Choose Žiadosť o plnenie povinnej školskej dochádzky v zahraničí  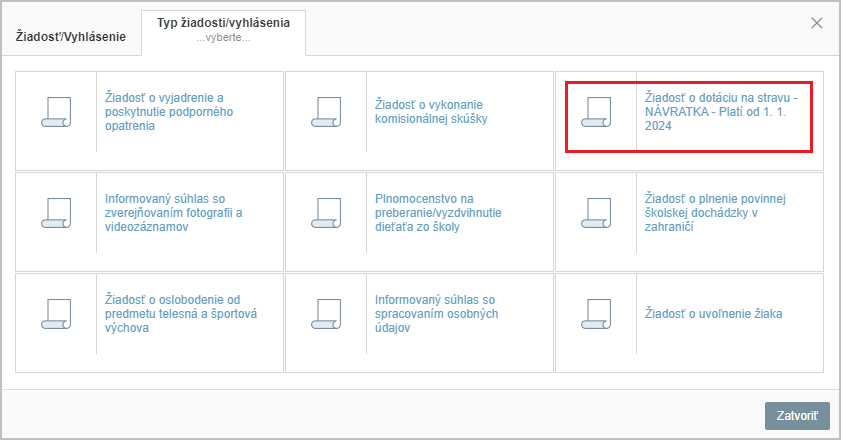coord(715,212)
